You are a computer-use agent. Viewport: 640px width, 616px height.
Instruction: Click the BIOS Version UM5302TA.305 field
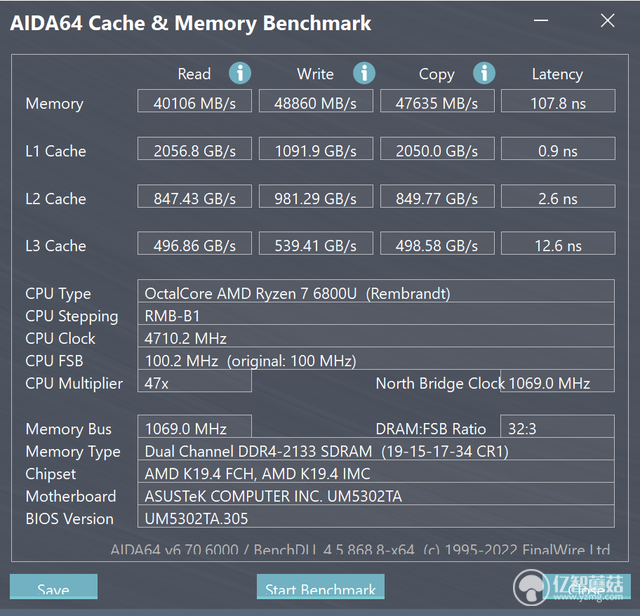(376, 516)
